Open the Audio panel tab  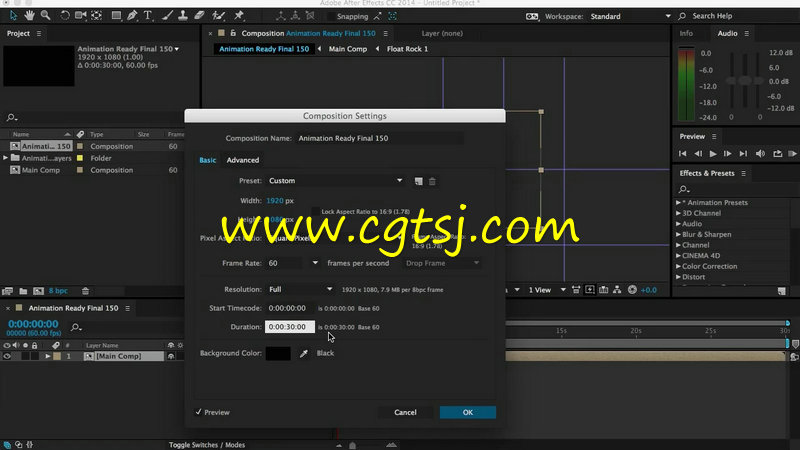pyautogui.click(x=727, y=33)
